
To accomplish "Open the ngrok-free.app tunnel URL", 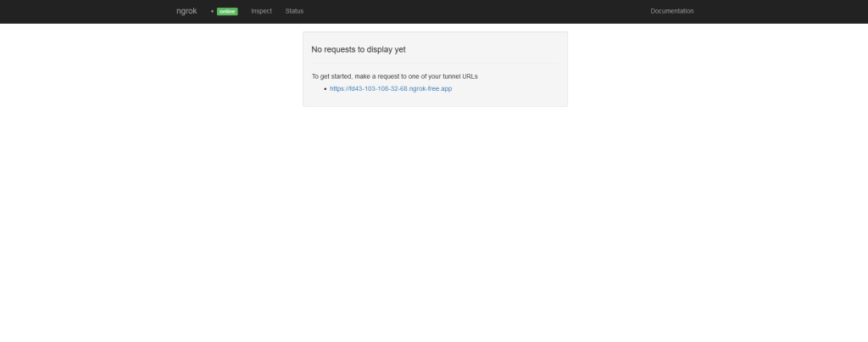I will click(x=391, y=88).
